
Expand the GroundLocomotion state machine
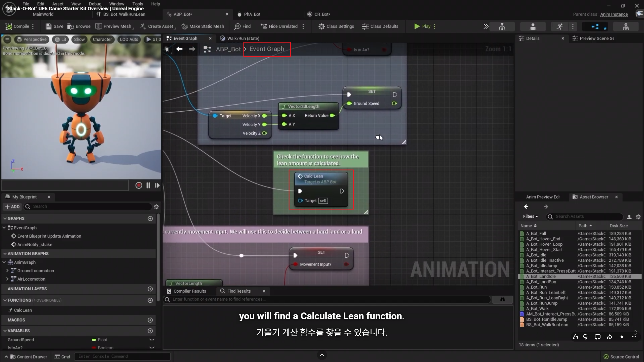tap(7, 271)
